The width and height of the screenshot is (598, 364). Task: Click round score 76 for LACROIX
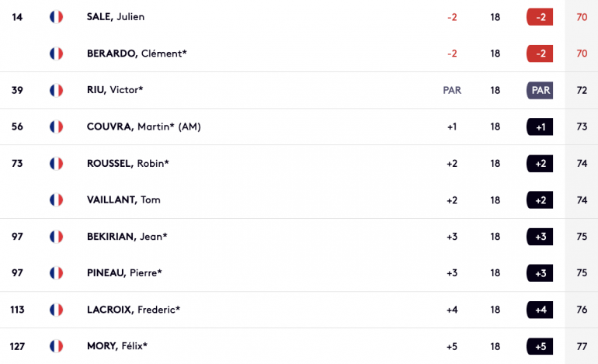[582, 310]
